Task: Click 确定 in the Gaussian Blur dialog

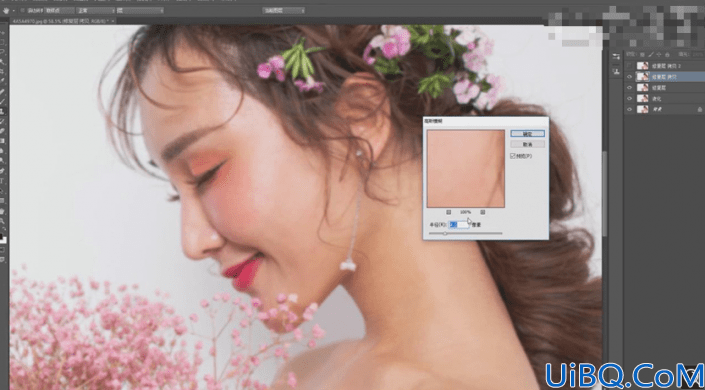Action: (527, 134)
